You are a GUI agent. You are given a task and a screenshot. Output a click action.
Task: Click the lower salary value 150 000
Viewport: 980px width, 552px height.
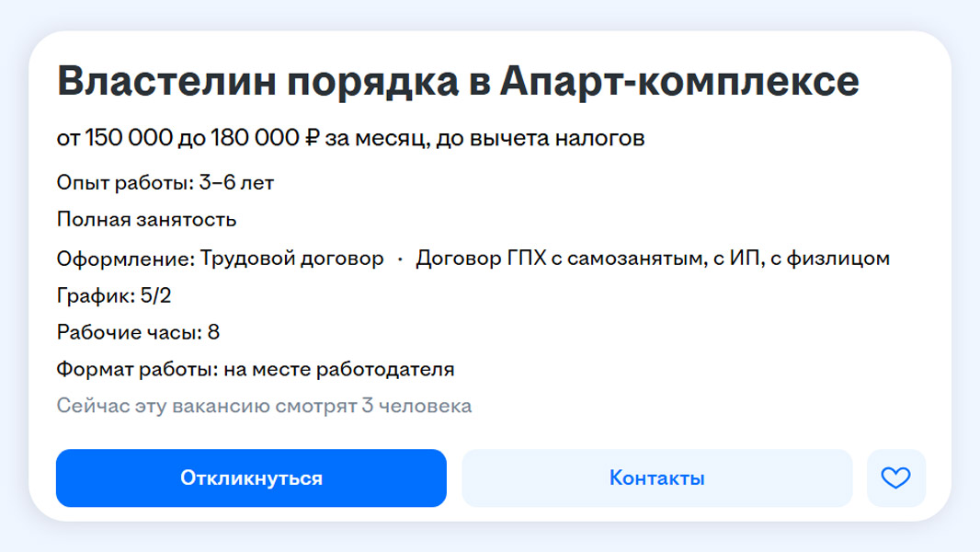129,139
